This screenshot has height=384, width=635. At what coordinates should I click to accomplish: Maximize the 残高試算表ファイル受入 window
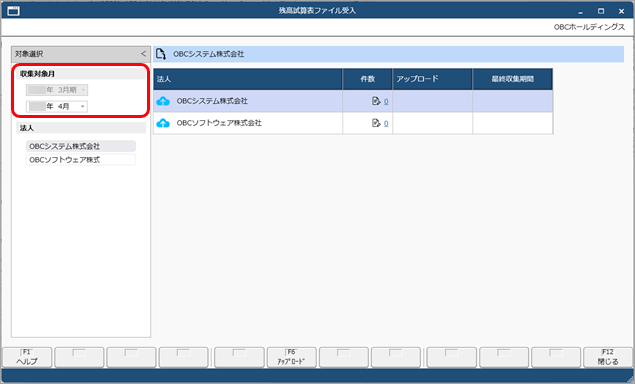click(x=601, y=11)
